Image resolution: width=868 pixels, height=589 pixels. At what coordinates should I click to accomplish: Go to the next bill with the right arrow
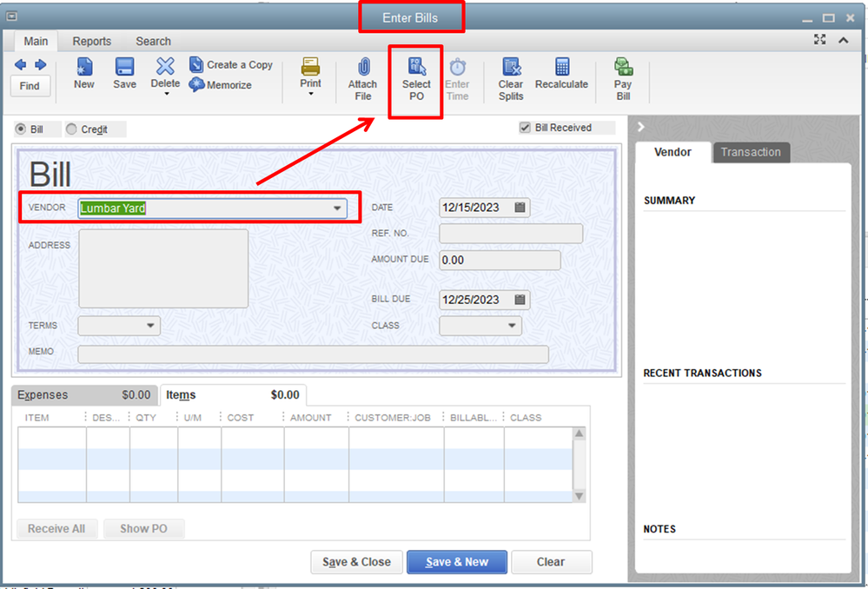41,65
